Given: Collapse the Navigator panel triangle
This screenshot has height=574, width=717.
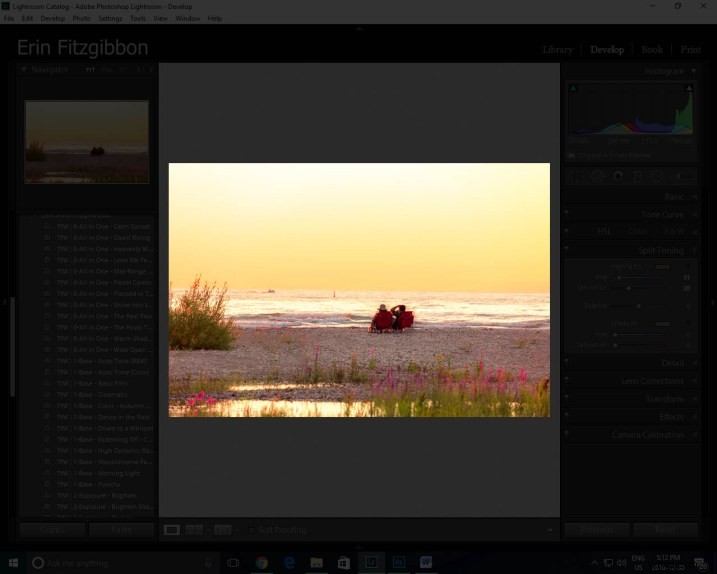Looking at the screenshot, I should point(24,70).
